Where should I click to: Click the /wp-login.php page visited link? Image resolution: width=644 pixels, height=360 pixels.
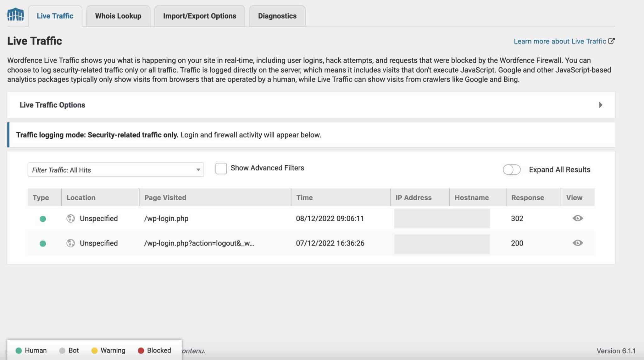click(x=166, y=219)
